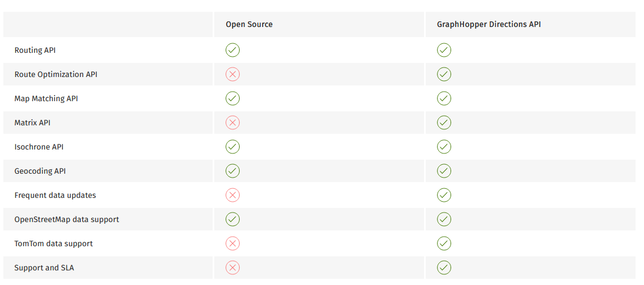
Task: Click the Route Optimization API row label
Action: [x=56, y=74]
